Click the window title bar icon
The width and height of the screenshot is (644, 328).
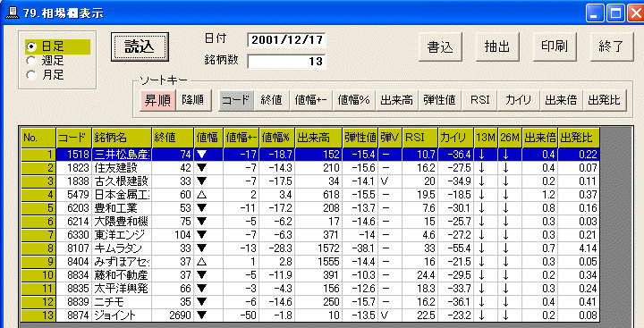coord(13,13)
